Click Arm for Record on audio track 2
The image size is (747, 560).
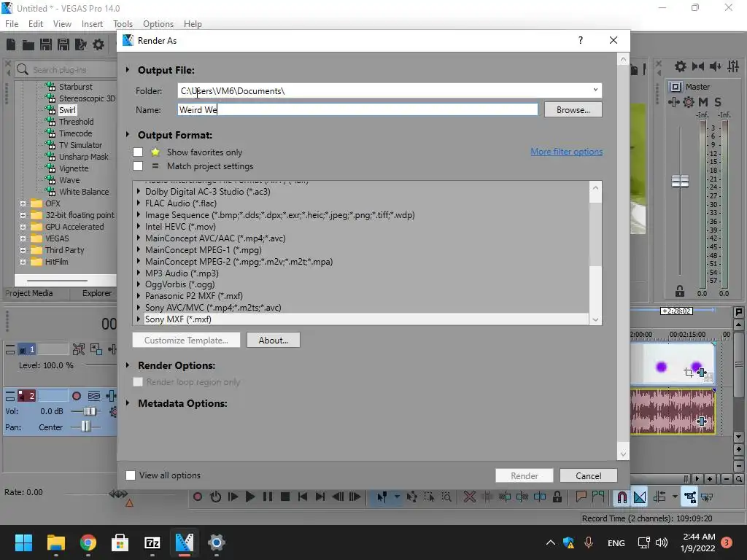(x=76, y=396)
